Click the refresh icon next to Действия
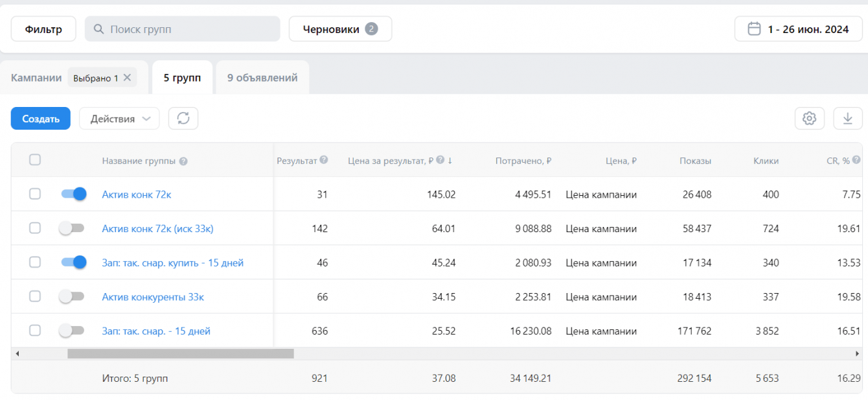868x400 pixels. point(183,119)
